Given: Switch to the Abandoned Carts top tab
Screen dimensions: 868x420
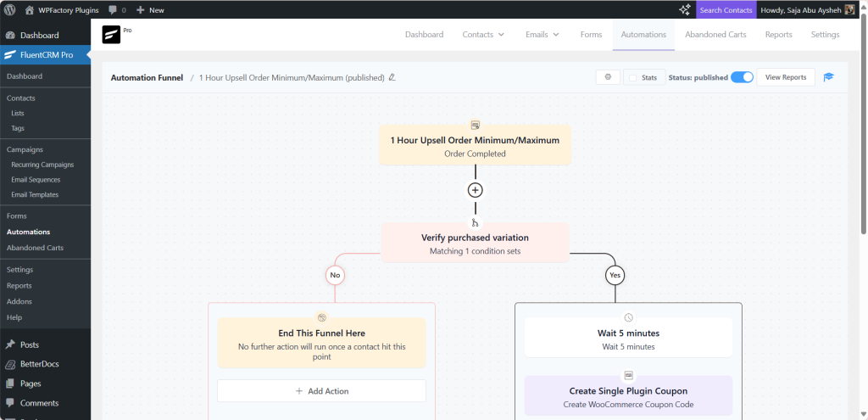Looking at the screenshot, I should [x=715, y=34].
